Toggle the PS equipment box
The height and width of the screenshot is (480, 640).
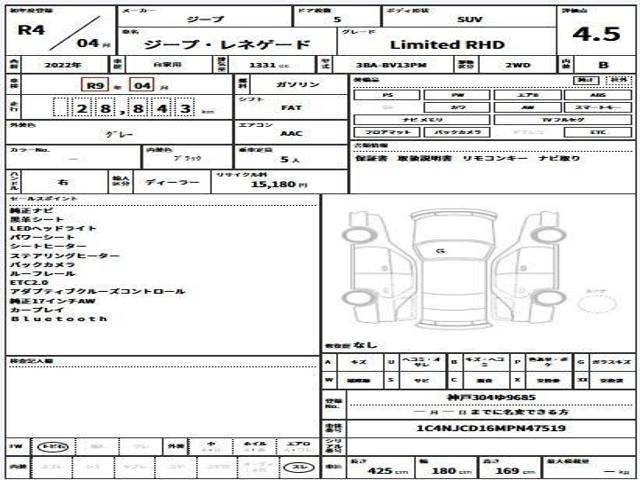387,95
